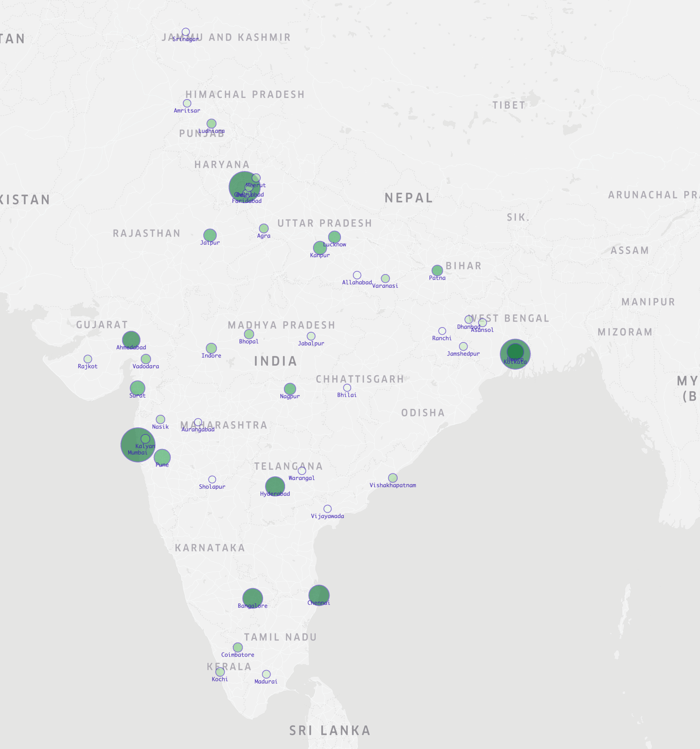Click the Bhopal city bubble
The width and height of the screenshot is (700, 749).
[249, 334]
